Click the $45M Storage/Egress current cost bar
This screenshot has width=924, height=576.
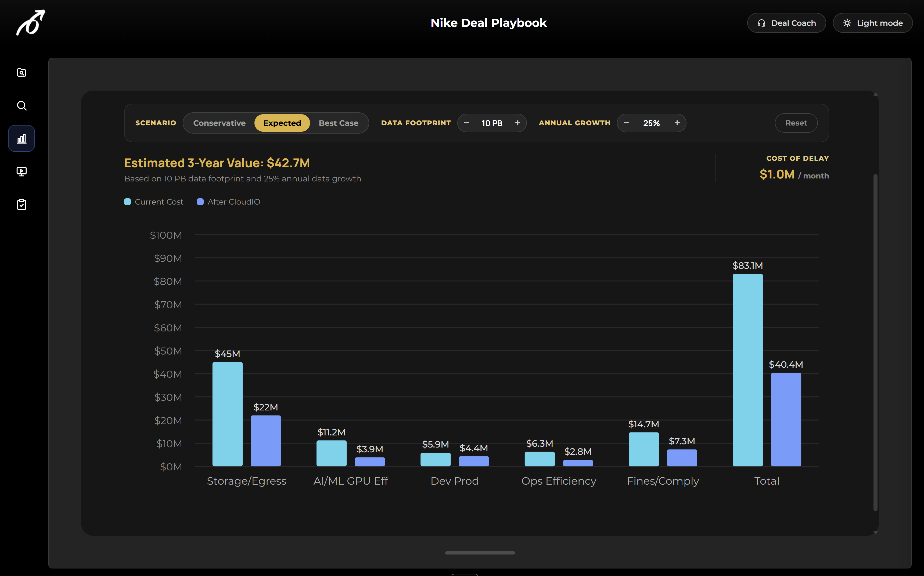click(x=227, y=414)
